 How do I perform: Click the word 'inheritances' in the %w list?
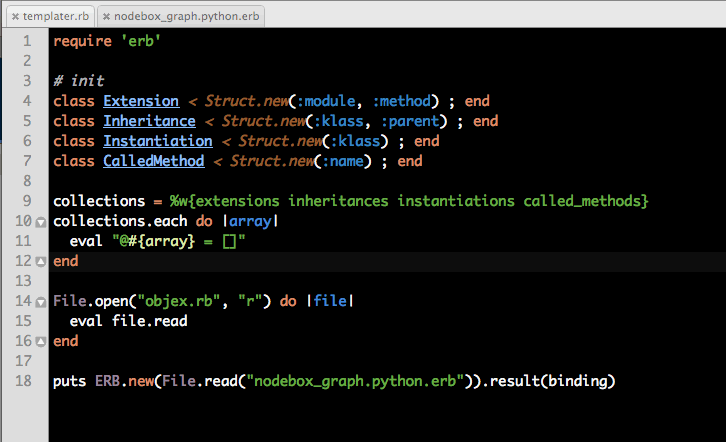click(x=338, y=201)
